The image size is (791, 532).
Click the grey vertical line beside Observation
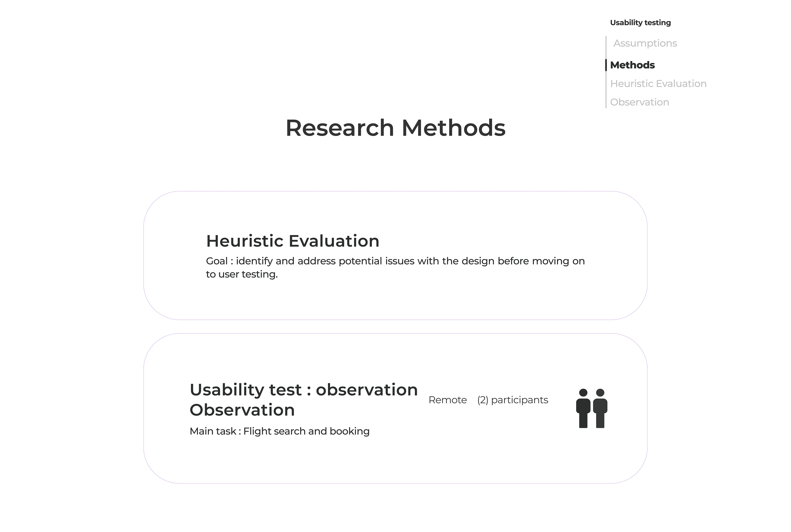pos(606,102)
